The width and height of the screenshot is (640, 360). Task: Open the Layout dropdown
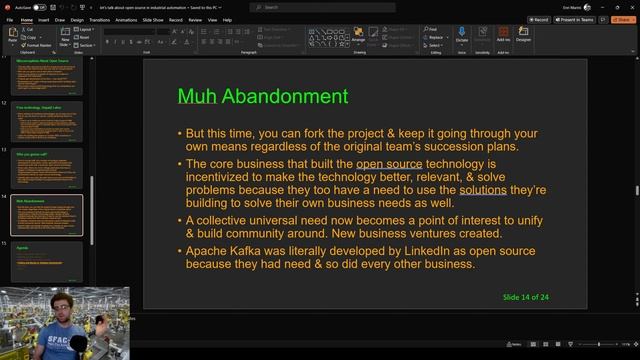[84, 29]
